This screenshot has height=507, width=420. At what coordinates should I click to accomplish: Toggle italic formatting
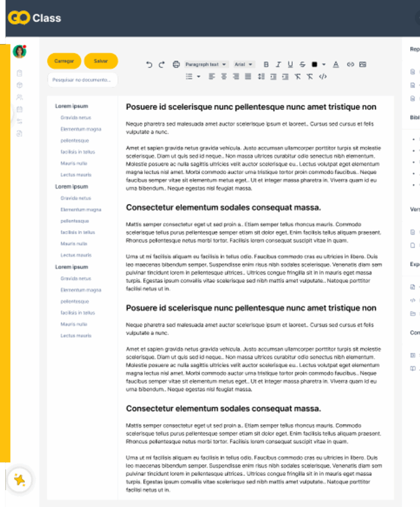(x=278, y=64)
